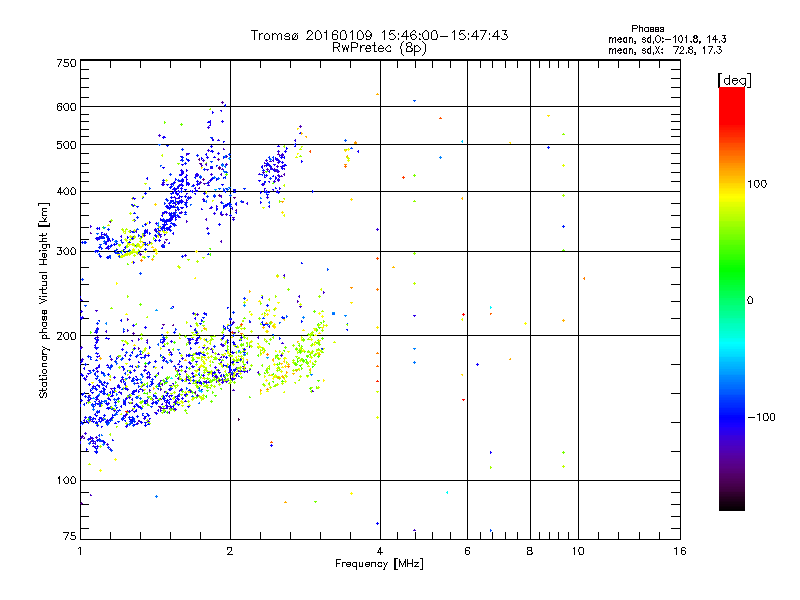Click the '4' frequency axis label
The height and width of the screenshot is (600, 800).
380,551
